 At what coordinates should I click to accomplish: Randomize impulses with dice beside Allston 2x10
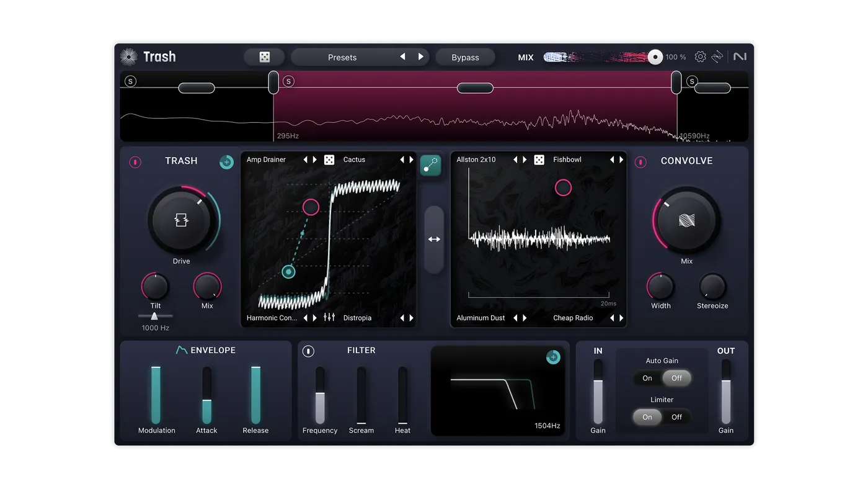click(539, 159)
